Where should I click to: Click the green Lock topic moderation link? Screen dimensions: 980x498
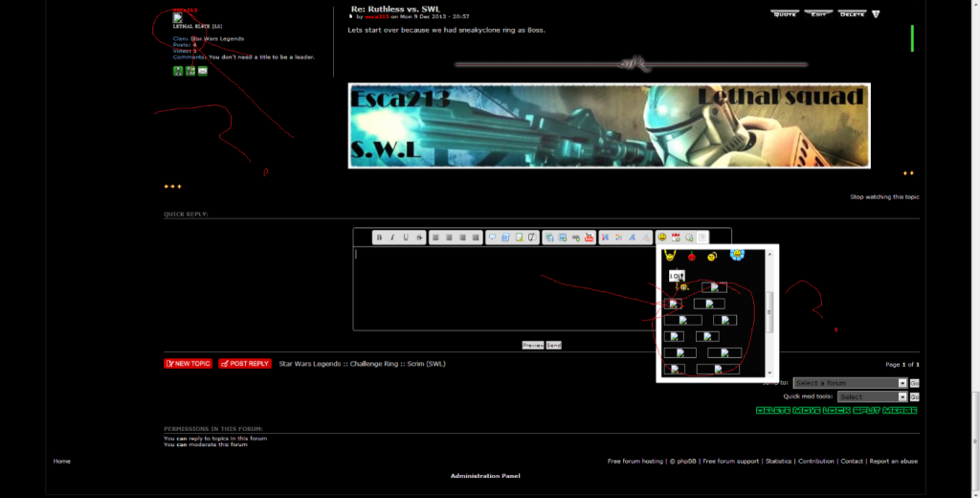click(836, 411)
